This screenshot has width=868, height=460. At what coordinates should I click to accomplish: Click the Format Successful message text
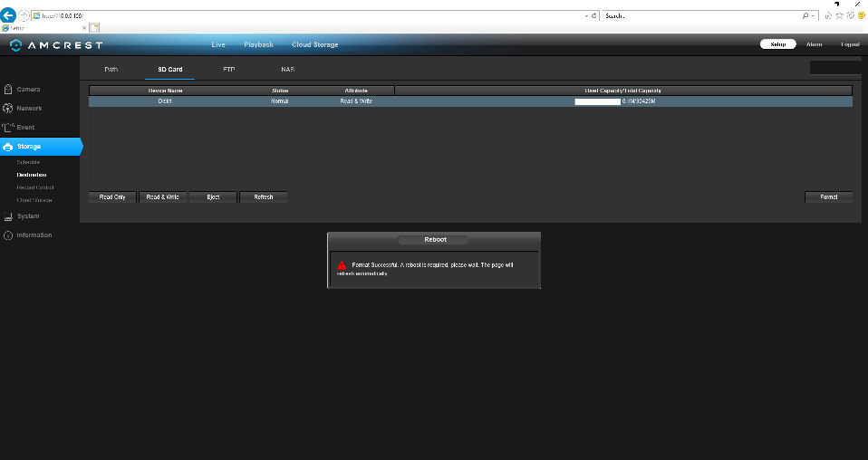425,269
